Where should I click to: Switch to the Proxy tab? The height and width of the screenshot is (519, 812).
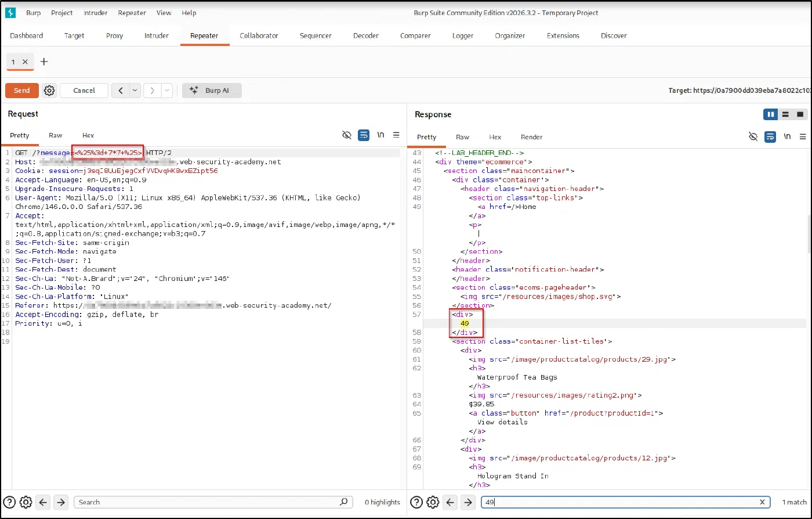(x=115, y=35)
